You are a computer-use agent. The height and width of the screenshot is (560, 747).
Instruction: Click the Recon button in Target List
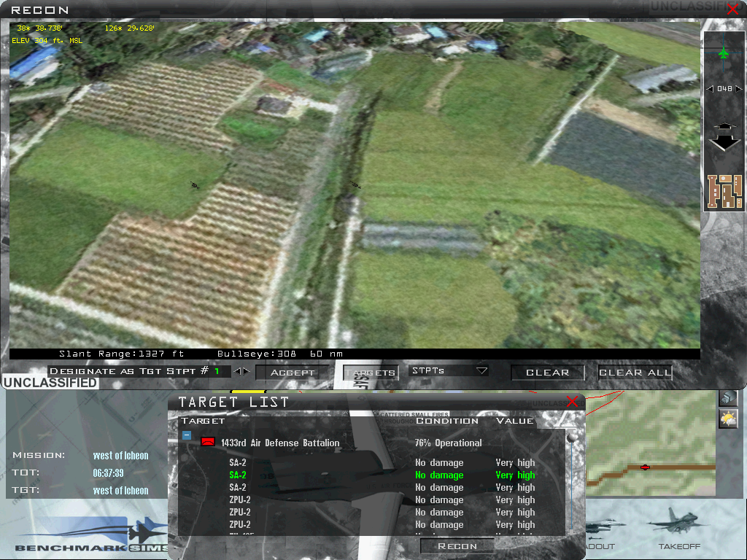pyautogui.click(x=457, y=545)
